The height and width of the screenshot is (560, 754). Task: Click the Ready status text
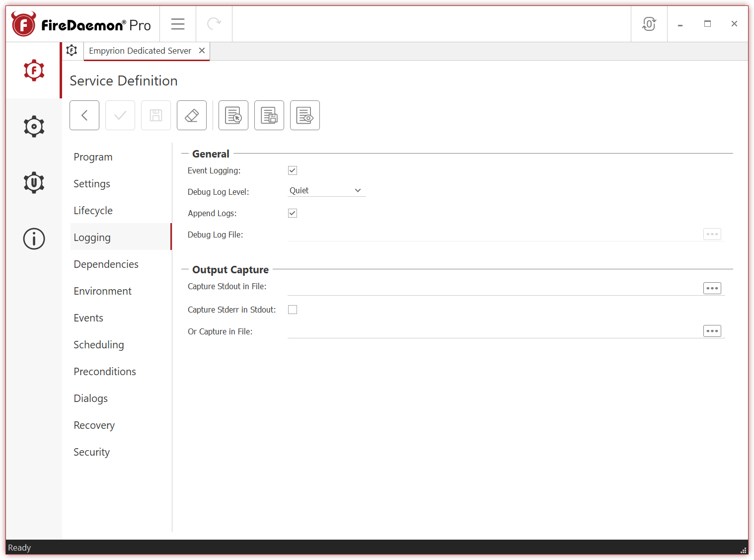[x=19, y=548]
